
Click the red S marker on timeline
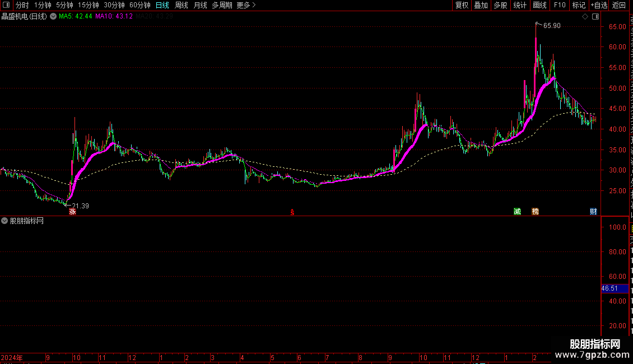click(x=292, y=212)
